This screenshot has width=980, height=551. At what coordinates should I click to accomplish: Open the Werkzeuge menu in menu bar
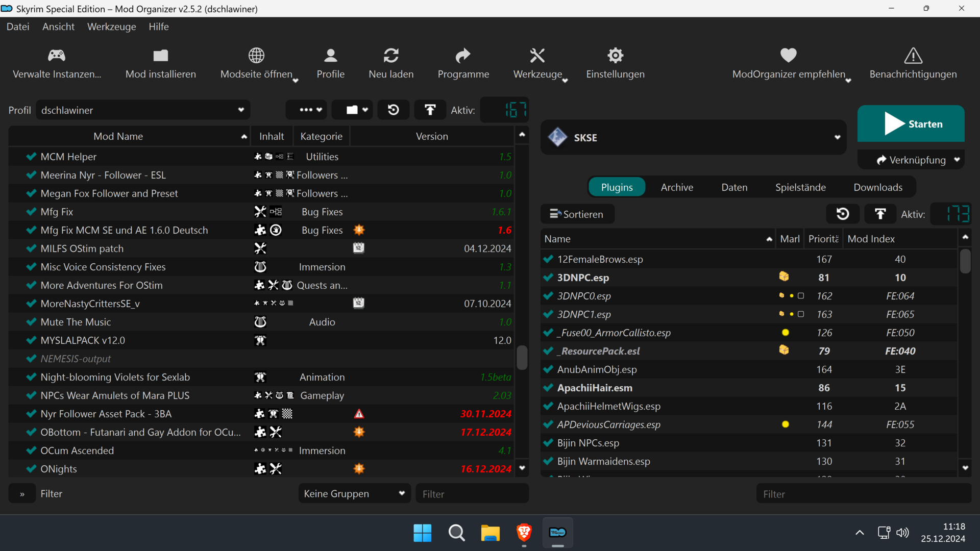click(112, 27)
